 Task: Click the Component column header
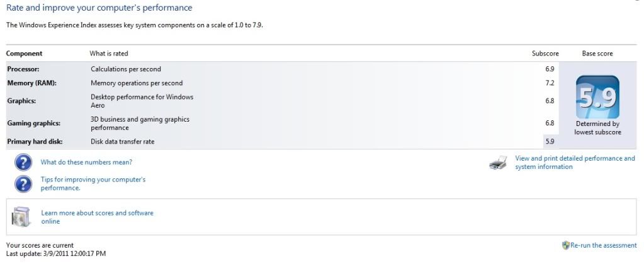pyautogui.click(x=24, y=54)
